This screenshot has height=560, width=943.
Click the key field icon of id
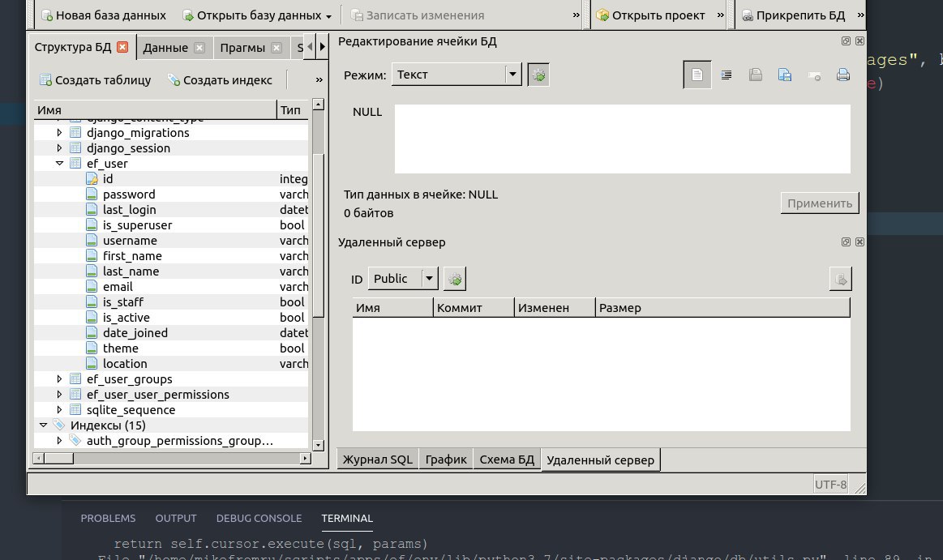92,178
